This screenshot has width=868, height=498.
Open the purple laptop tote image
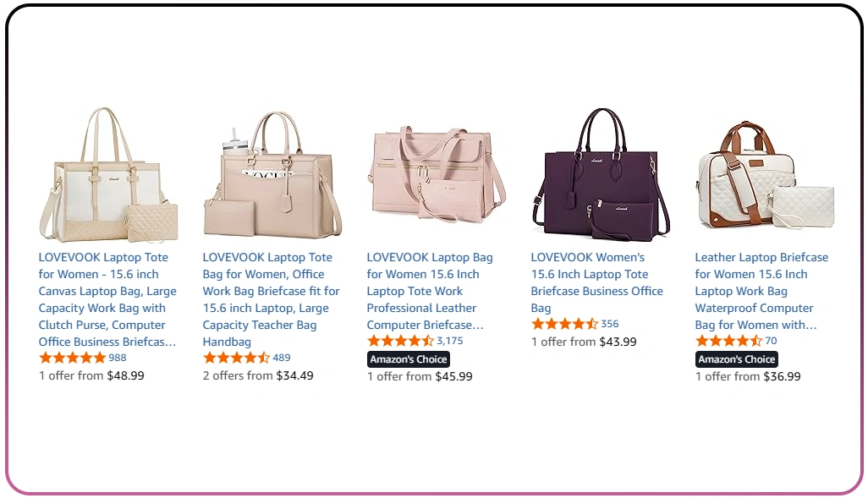click(601, 175)
